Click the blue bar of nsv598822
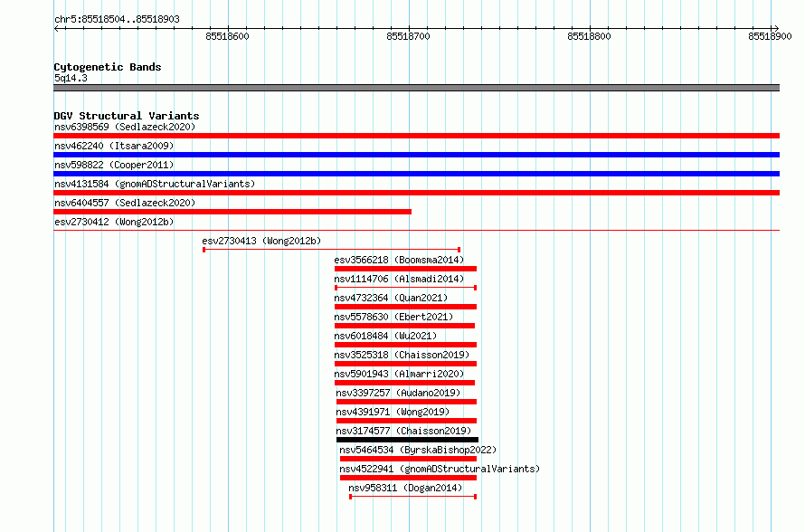Screen dimensions: 805x532 (416, 174)
